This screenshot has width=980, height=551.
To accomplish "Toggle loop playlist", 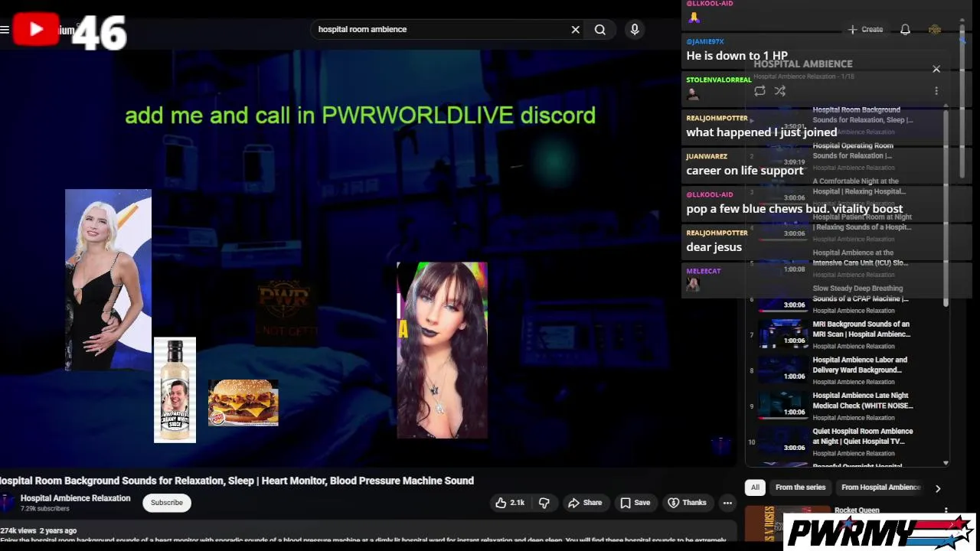I will click(759, 91).
